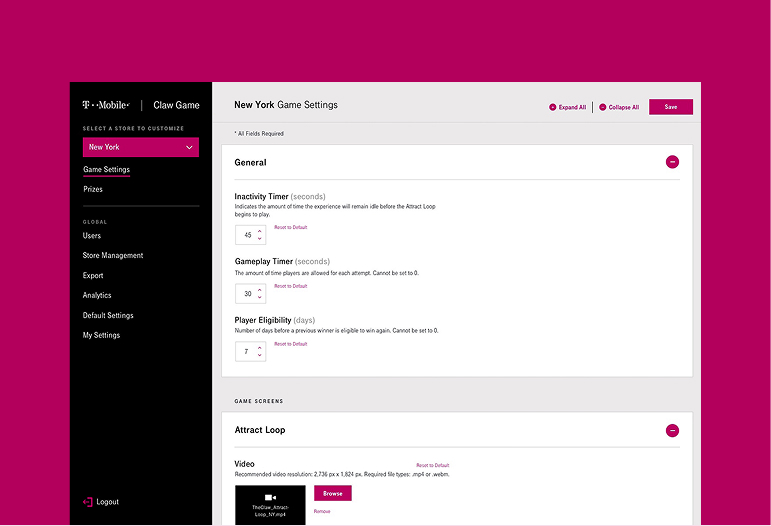Click the New York Game Settings heading
771x526 pixels.
coord(286,105)
